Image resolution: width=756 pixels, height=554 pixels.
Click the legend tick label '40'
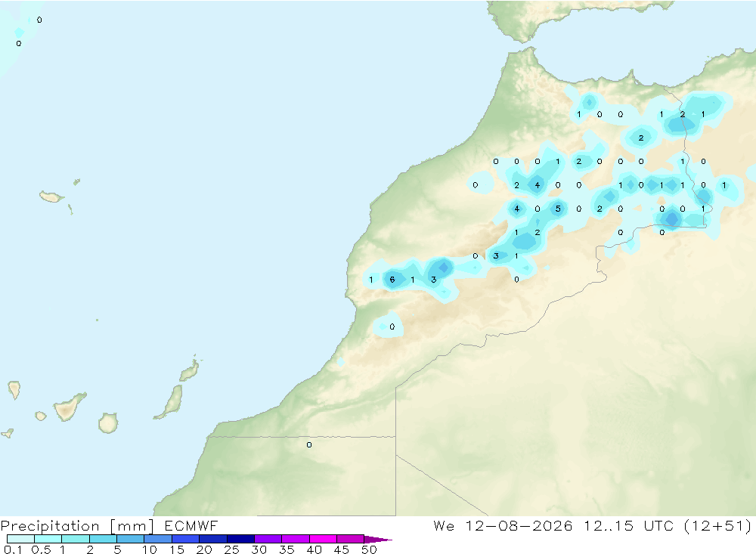(314, 549)
